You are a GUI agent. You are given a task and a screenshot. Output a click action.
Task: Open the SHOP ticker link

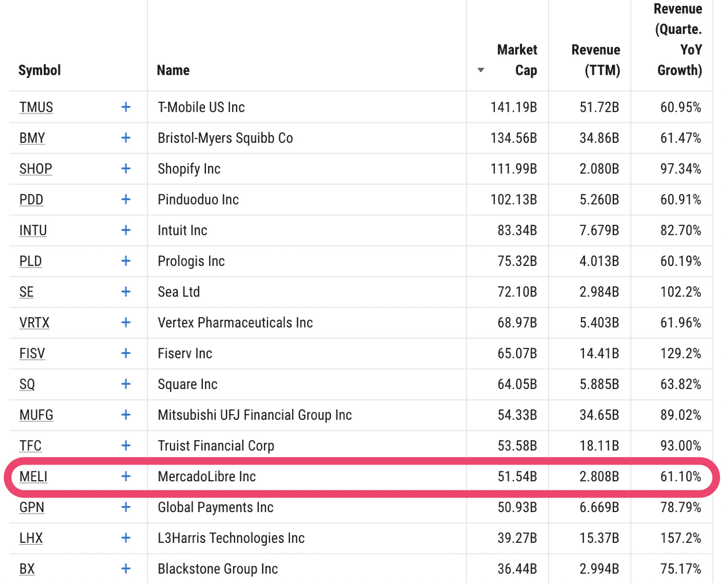(x=35, y=169)
